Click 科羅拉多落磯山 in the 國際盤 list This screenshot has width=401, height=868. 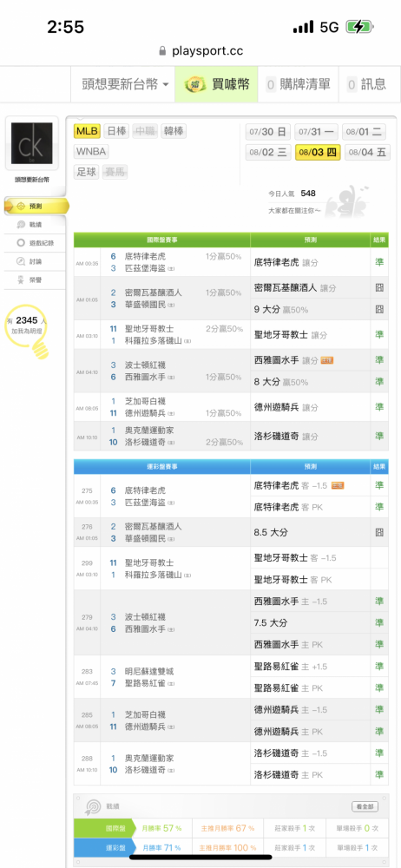coord(154,340)
